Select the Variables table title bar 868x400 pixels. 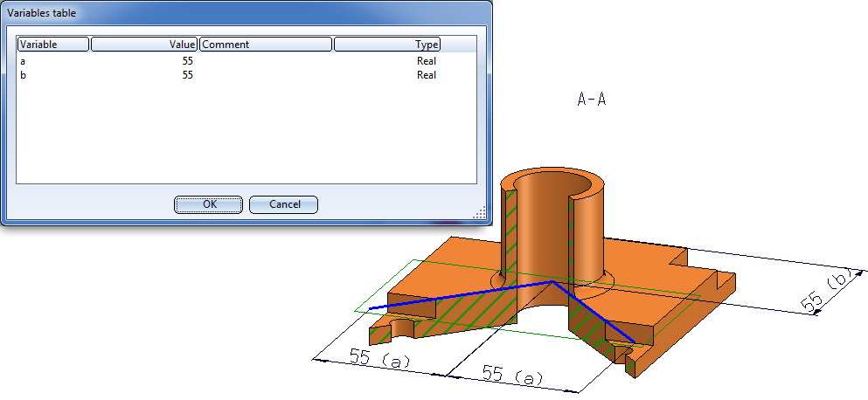click(247, 12)
